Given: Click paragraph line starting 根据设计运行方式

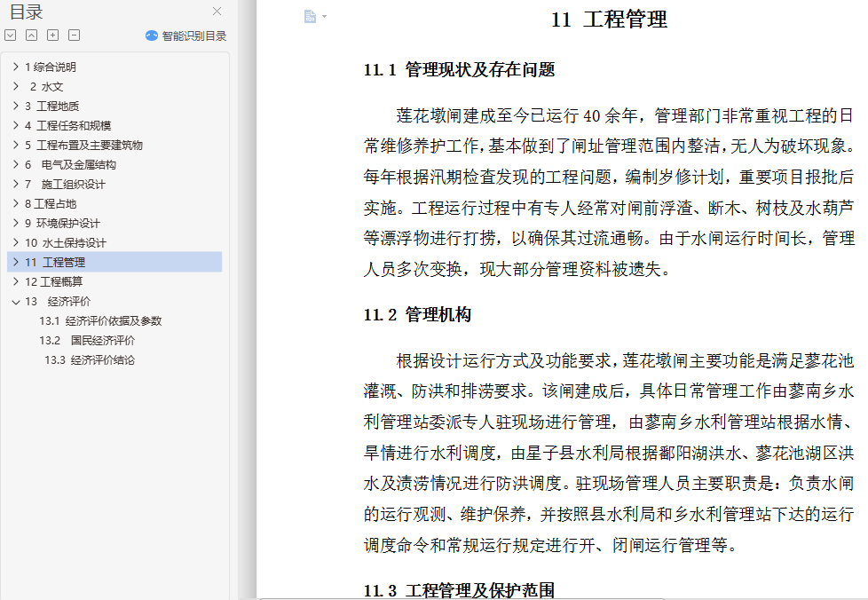Looking at the screenshot, I should tap(625, 361).
